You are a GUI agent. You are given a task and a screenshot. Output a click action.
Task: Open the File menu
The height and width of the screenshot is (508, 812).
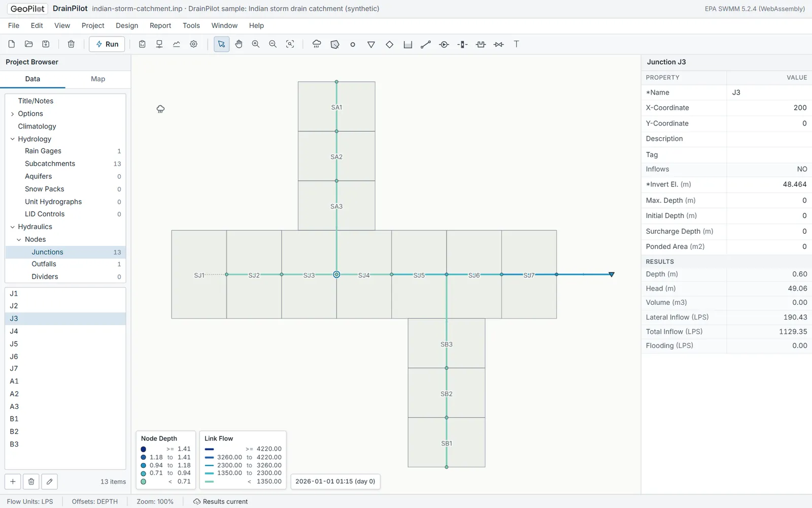pyautogui.click(x=14, y=25)
